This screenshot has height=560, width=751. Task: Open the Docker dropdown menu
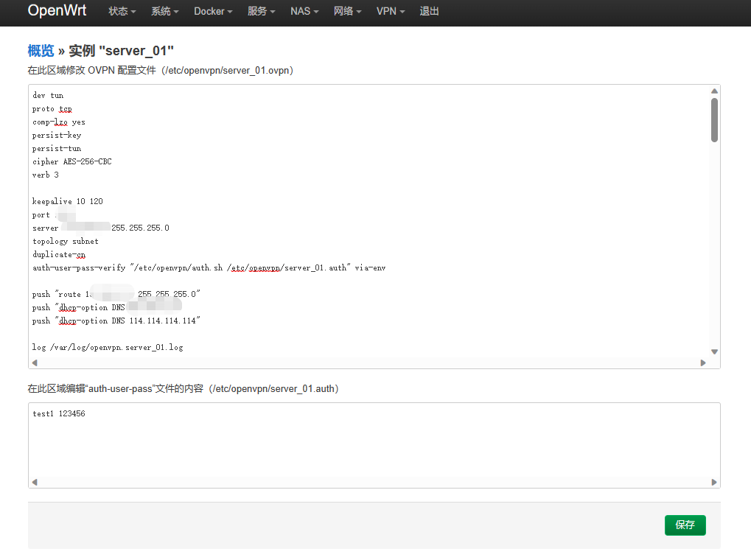tap(213, 12)
